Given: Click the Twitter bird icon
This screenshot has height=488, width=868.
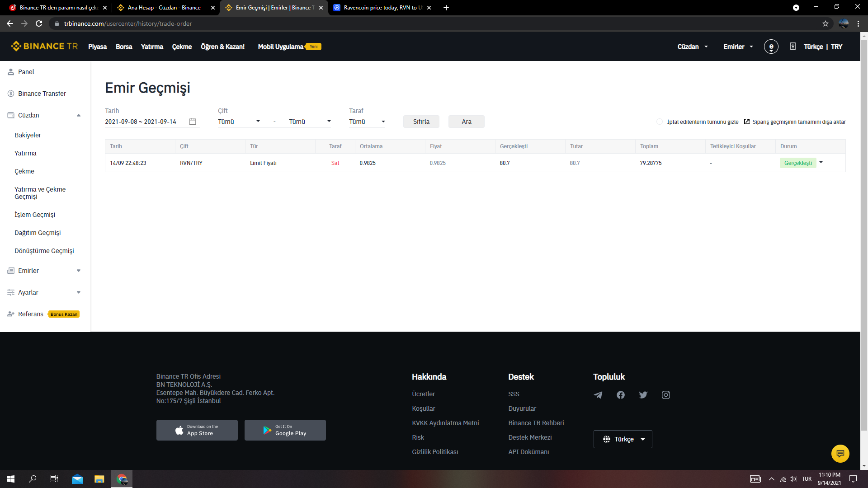Looking at the screenshot, I should tap(643, 395).
